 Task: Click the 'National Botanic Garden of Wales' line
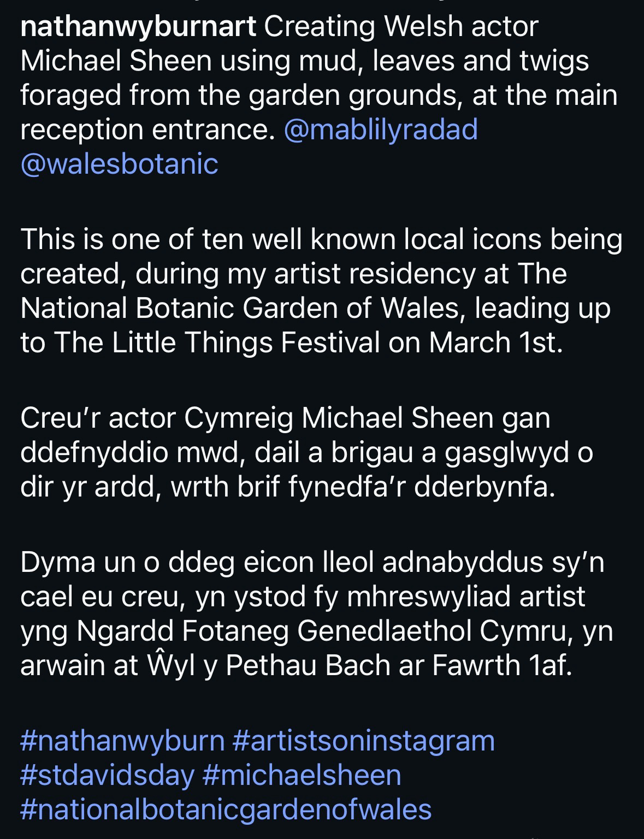pos(315,308)
